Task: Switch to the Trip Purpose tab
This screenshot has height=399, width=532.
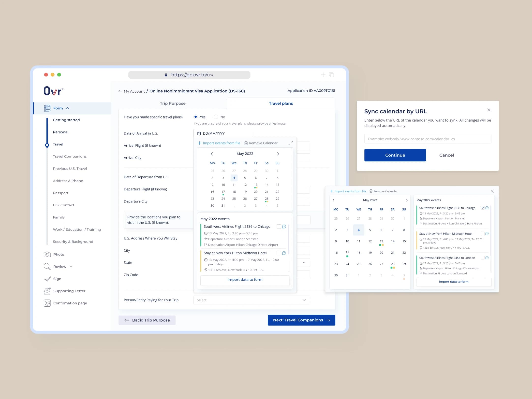Action: (173, 103)
